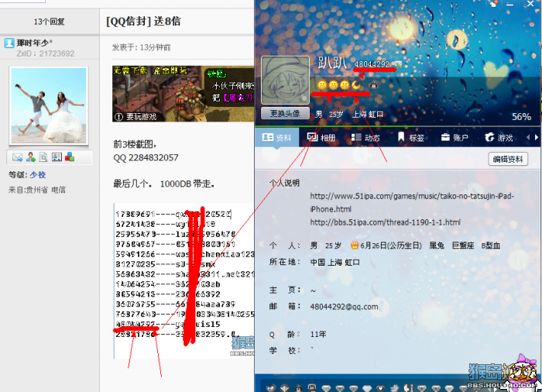
Task: Click the 个人说明 heading
Action: (284, 183)
